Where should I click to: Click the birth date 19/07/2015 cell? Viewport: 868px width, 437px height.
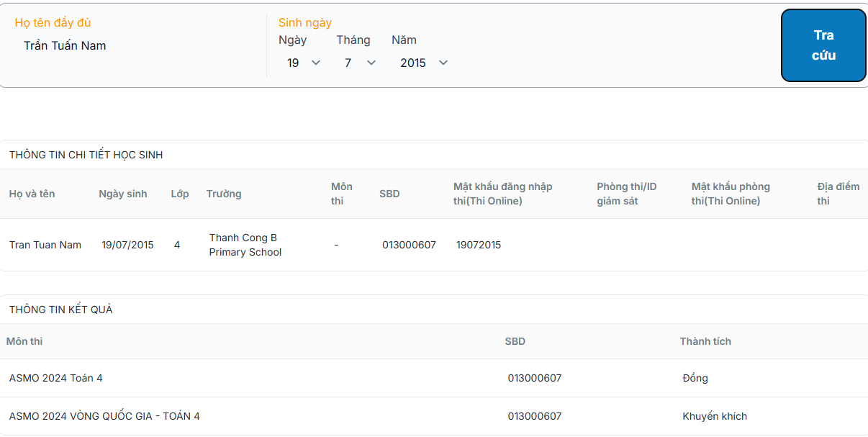[x=127, y=245]
